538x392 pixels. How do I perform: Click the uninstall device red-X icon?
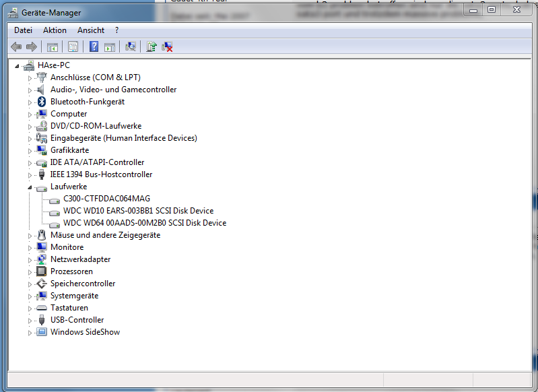[167, 46]
